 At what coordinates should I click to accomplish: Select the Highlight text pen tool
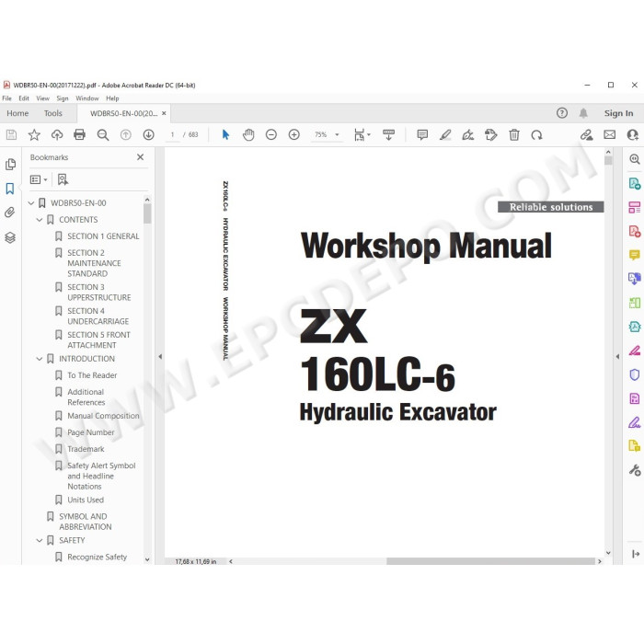[x=445, y=134]
